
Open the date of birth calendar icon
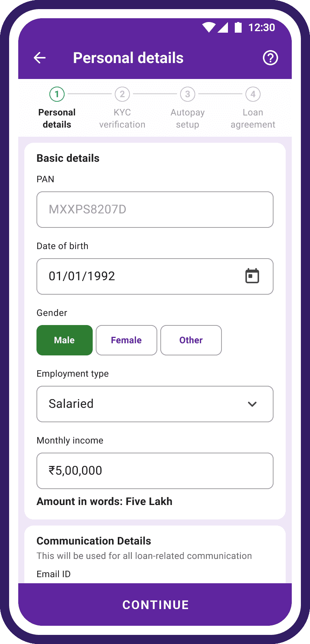pos(252,276)
